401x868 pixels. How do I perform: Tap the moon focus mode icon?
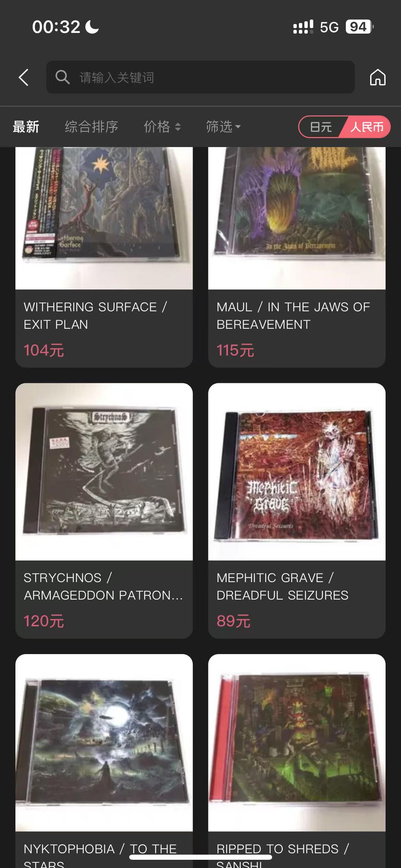92,27
